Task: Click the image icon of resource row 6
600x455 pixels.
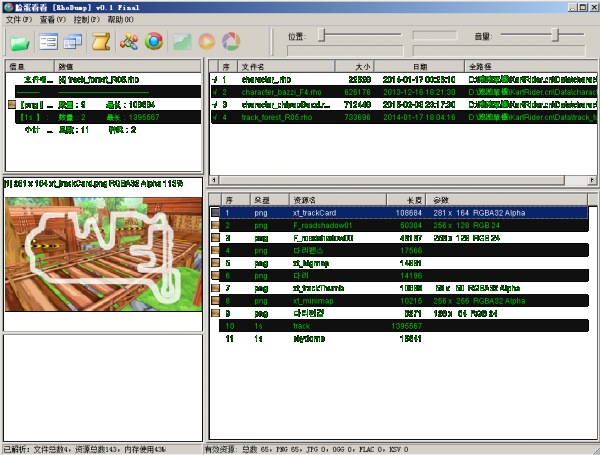Action: click(x=215, y=276)
